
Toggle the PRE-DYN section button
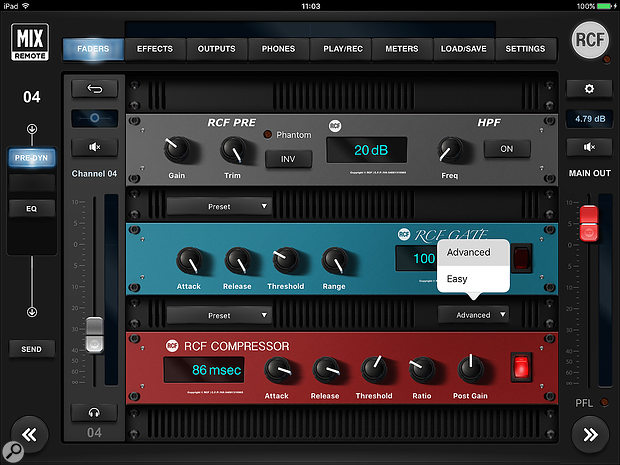[x=32, y=158]
